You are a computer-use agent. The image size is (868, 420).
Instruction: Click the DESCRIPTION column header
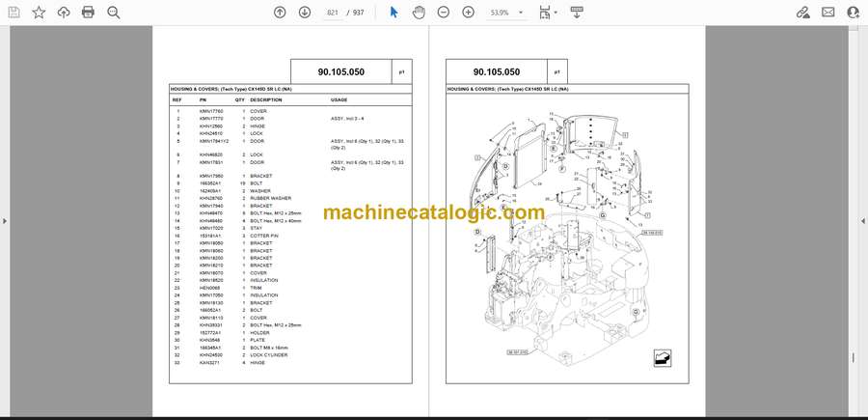coord(266,100)
